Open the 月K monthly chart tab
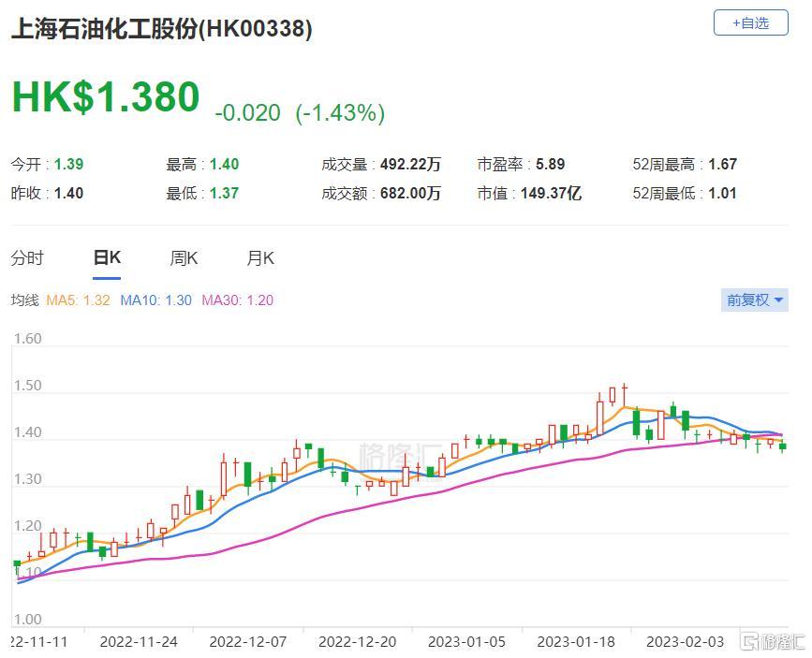812x658 pixels. click(260, 257)
